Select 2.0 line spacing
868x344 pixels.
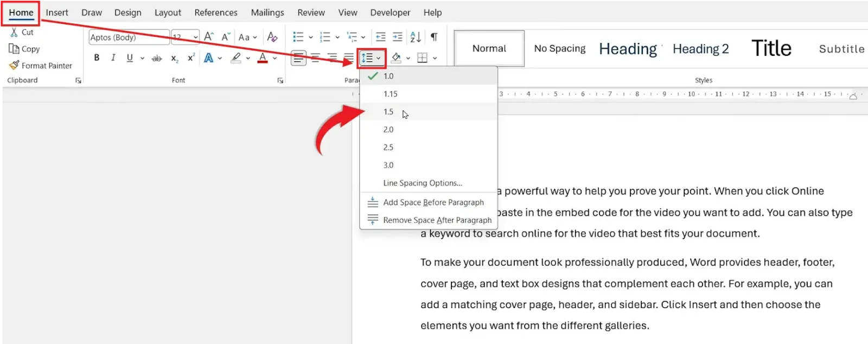click(429, 130)
